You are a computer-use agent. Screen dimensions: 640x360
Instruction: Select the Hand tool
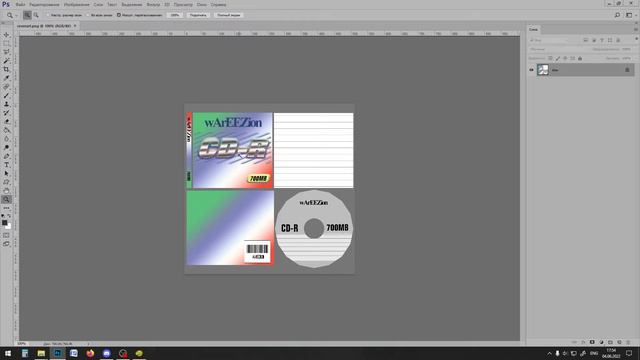pos(6,191)
